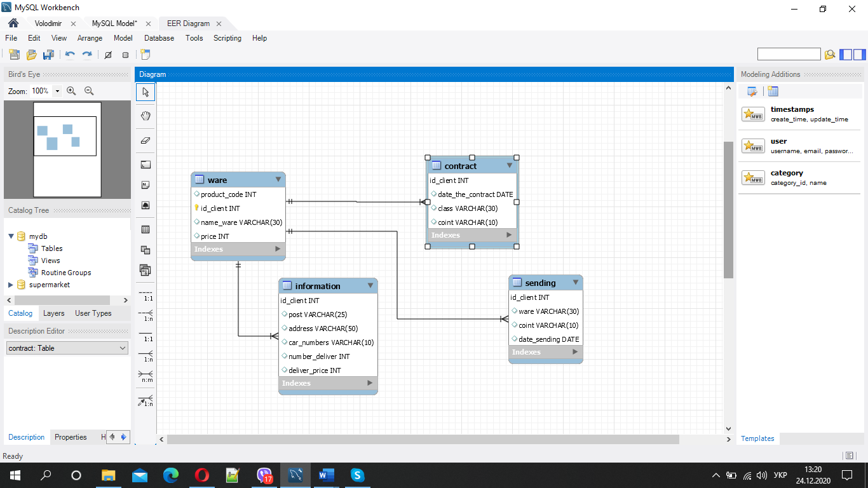Open Microsoft Word from the taskbar
Viewport: 868px width, 488px height.
point(326,475)
